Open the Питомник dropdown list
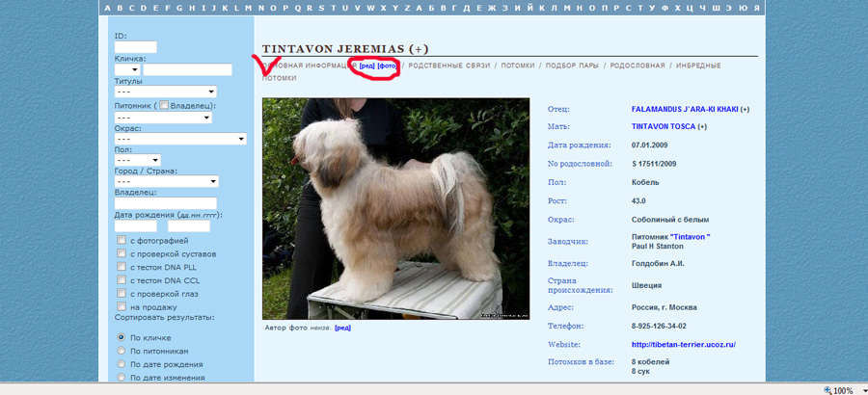 click(163, 118)
